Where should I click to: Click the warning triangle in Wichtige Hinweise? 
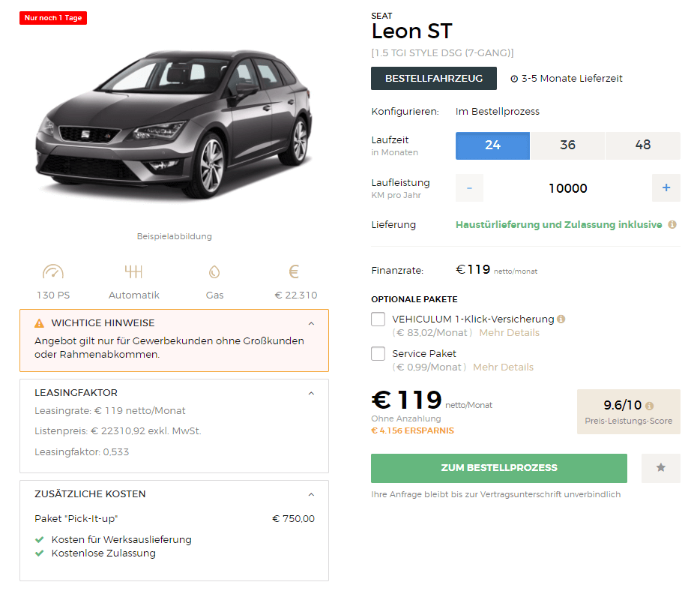click(x=39, y=323)
